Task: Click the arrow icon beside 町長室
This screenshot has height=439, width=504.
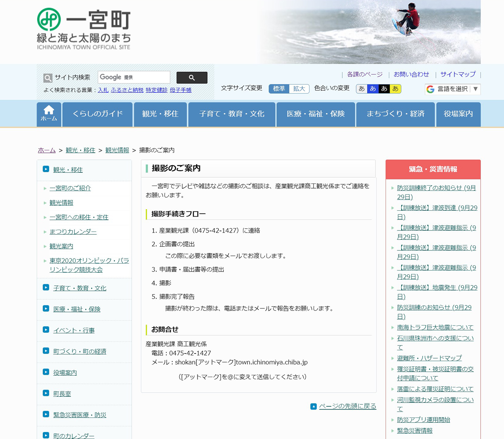Action: tap(45, 393)
